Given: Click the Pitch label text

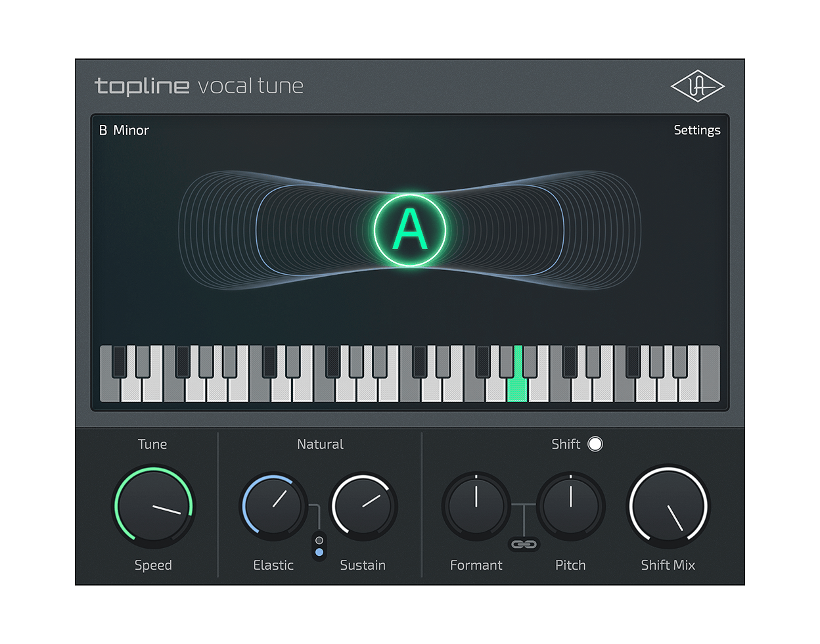Looking at the screenshot, I should pyautogui.click(x=570, y=565).
